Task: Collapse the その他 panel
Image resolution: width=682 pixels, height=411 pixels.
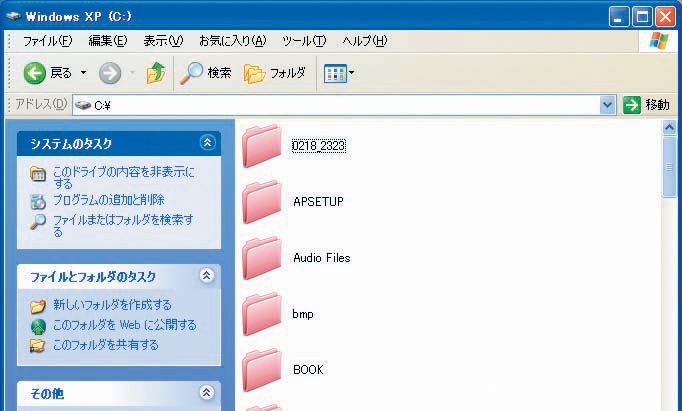Action: [x=207, y=393]
